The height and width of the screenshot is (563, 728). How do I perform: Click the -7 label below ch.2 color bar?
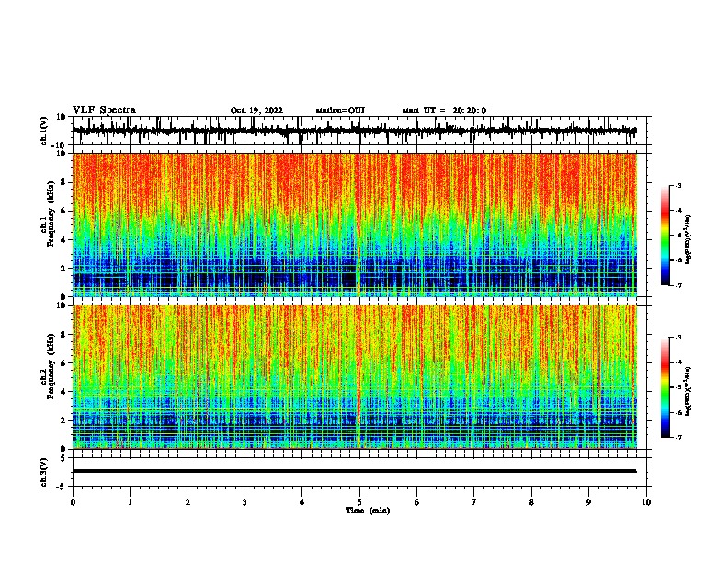[x=677, y=437]
